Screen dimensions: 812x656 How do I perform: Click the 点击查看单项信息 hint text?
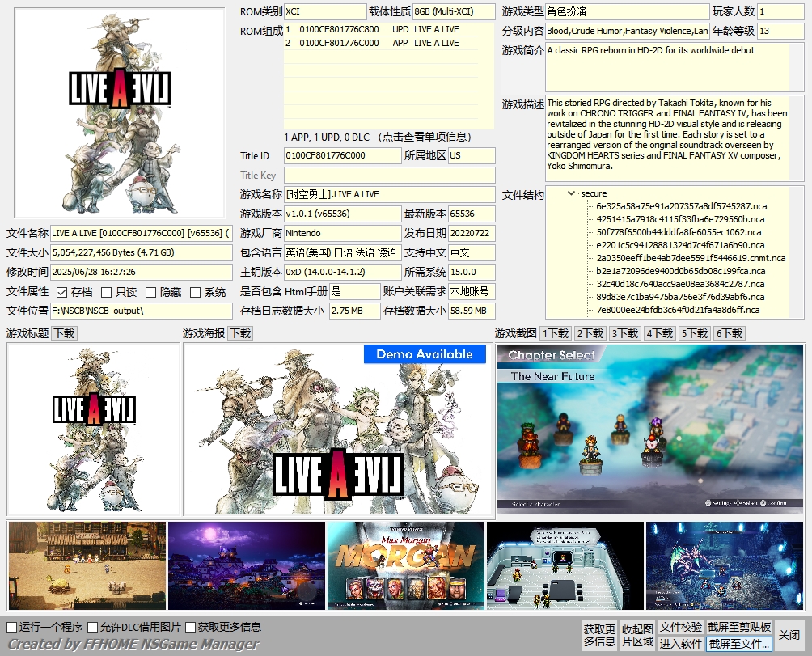coord(425,138)
